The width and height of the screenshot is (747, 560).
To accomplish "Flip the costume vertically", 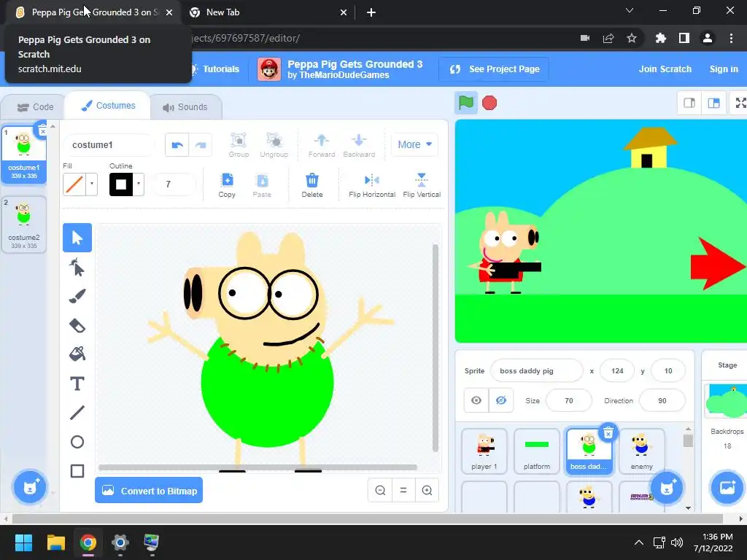I will (x=422, y=185).
